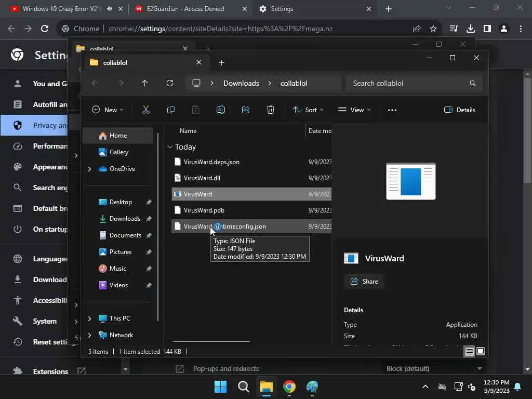Open the View dropdown
The height and width of the screenshot is (399, 532).
pyautogui.click(x=354, y=110)
